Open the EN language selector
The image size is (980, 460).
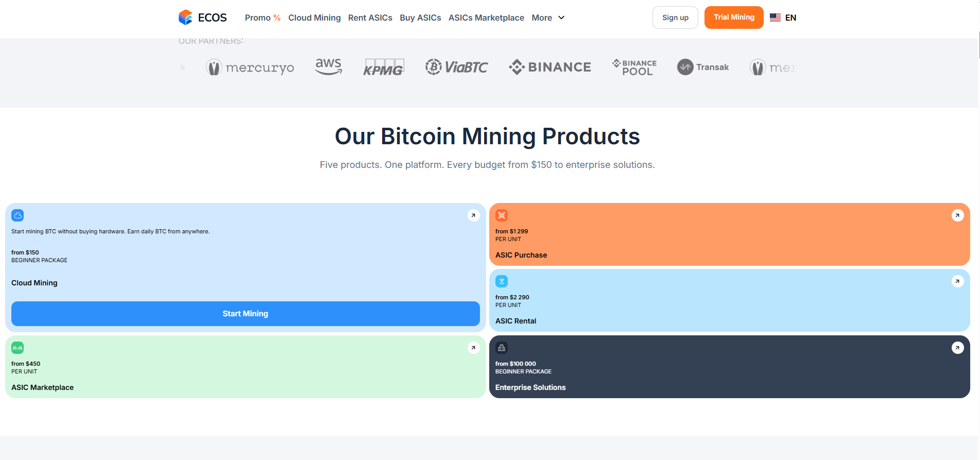783,18
